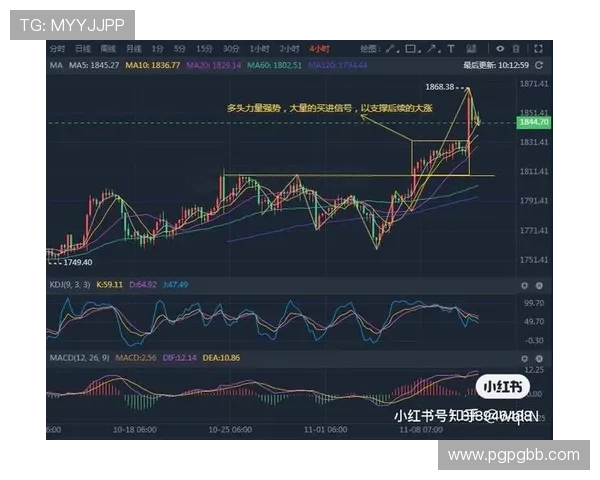Image resolution: width=600 pixels, height=480 pixels.
Task: Open KDJ indicator settings gear
Action: point(524,284)
